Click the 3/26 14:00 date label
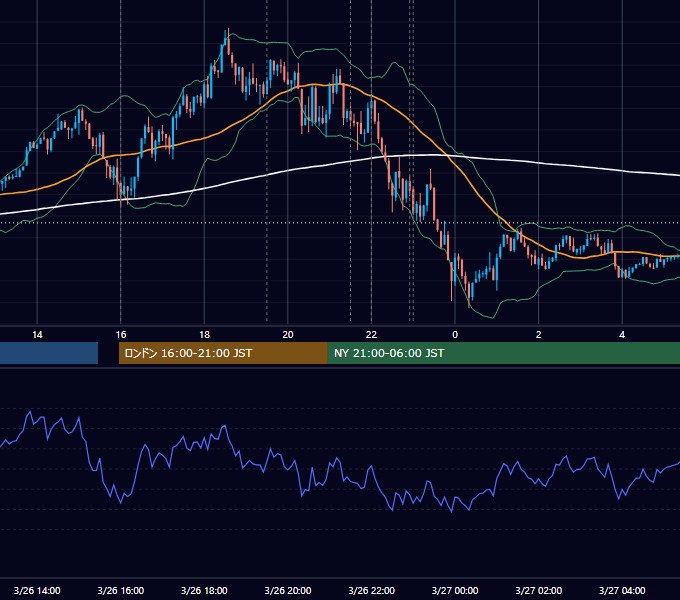680x600 pixels. pos(37,590)
